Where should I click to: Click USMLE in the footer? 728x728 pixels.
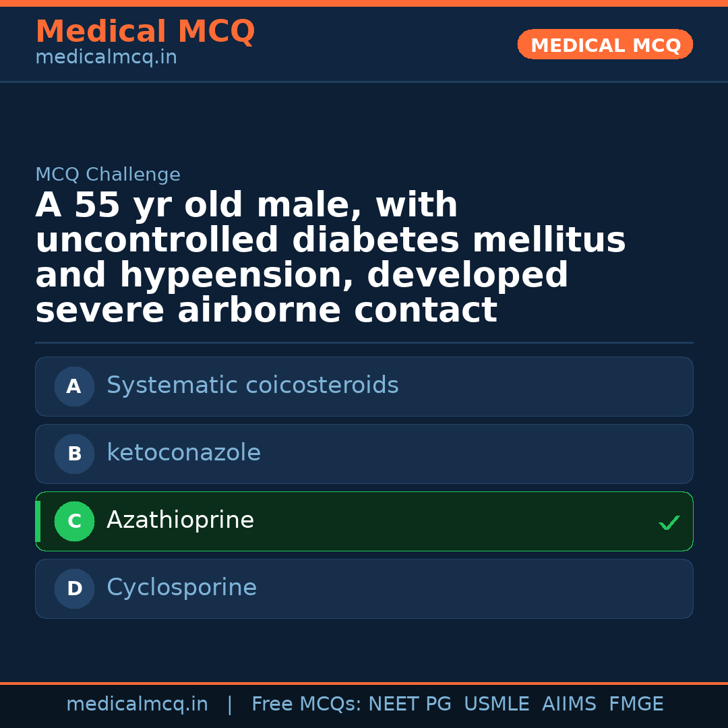pyautogui.click(x=496, y=704)
